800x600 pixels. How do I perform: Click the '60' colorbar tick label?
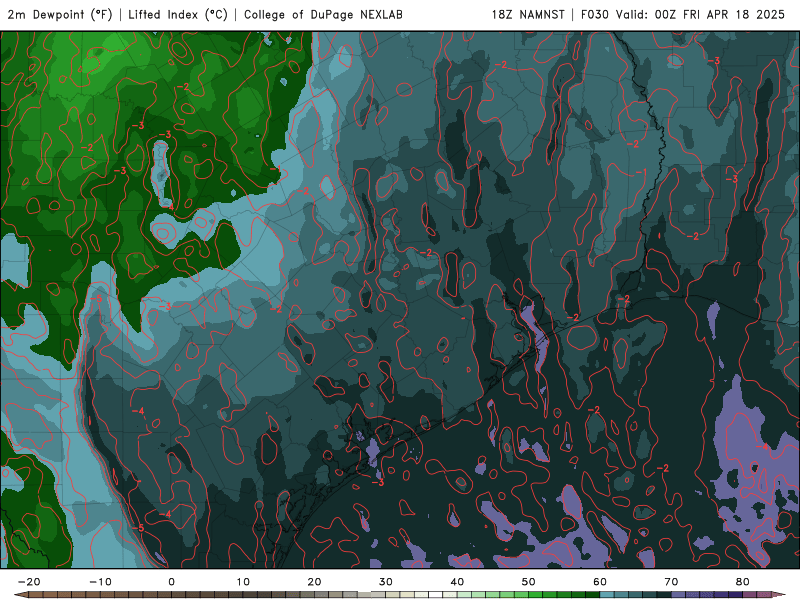(x=600, y=582)
